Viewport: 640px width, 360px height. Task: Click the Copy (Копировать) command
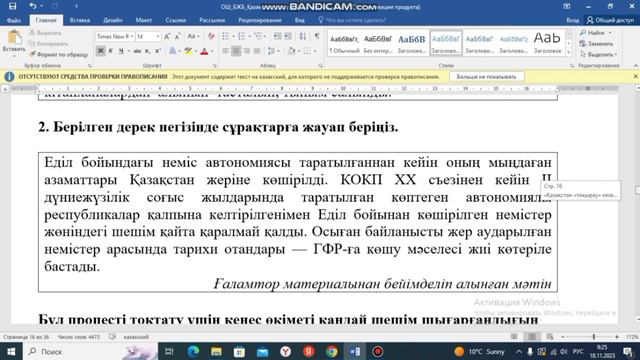tap(48, 43)
